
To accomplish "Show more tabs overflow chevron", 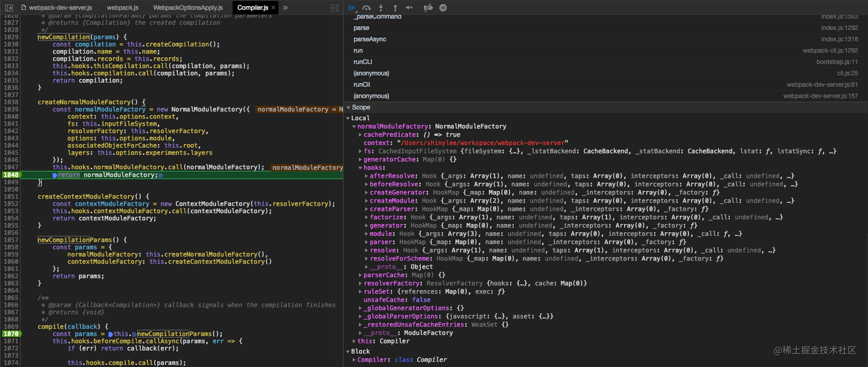I will pyautogui.click(x=286, y=8).
